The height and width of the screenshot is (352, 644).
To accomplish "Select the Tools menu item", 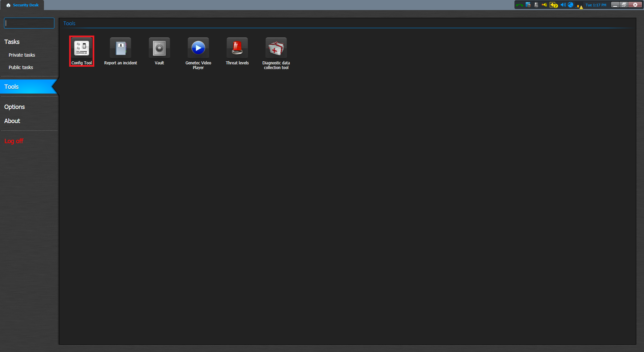I will coord(12,87).
